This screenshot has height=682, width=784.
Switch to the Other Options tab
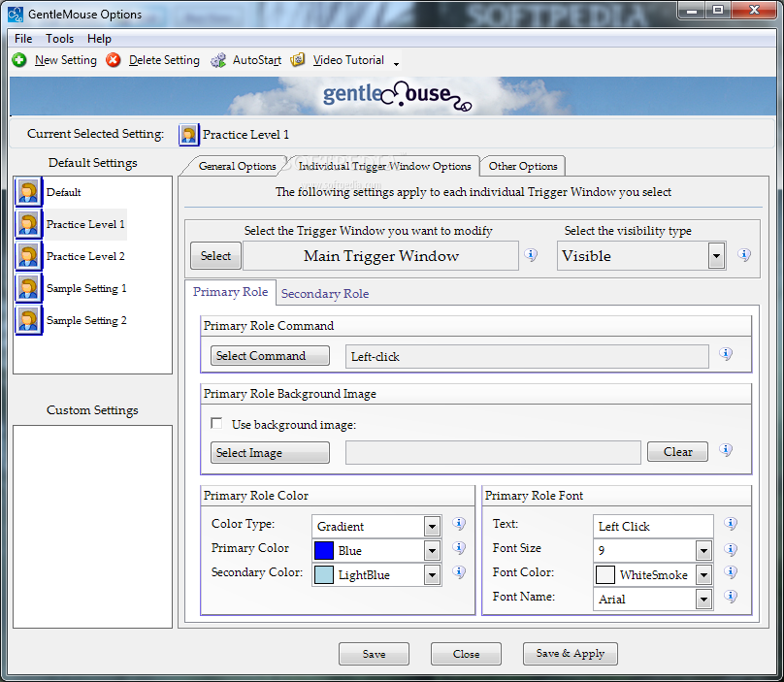tap(522, 166)
